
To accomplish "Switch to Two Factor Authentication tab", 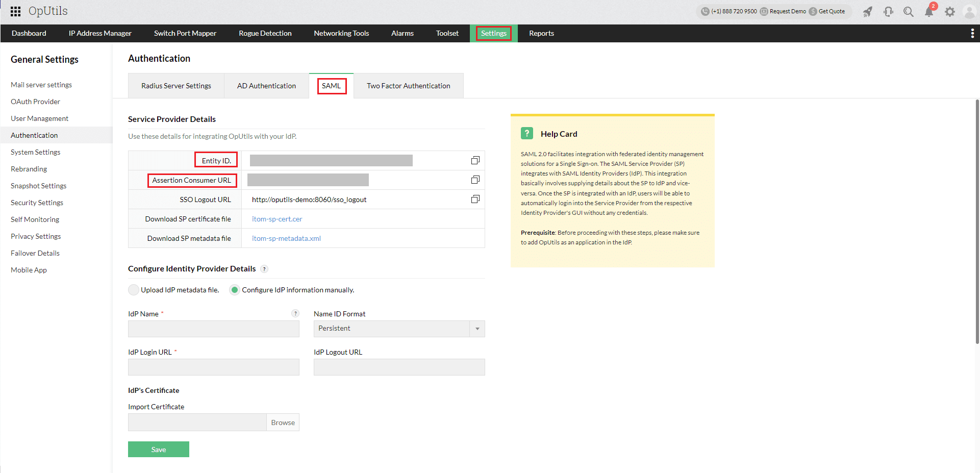I will [409, 86].
